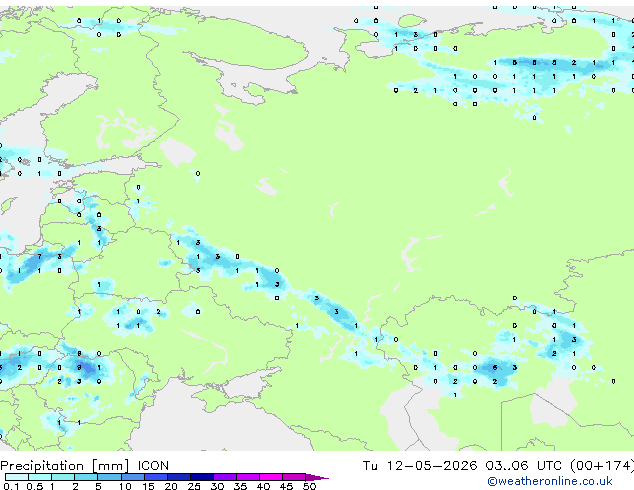Select the 30–35 mm purple legend box
Viewport: 634px width, 490px height.
[x=224, y=477]
